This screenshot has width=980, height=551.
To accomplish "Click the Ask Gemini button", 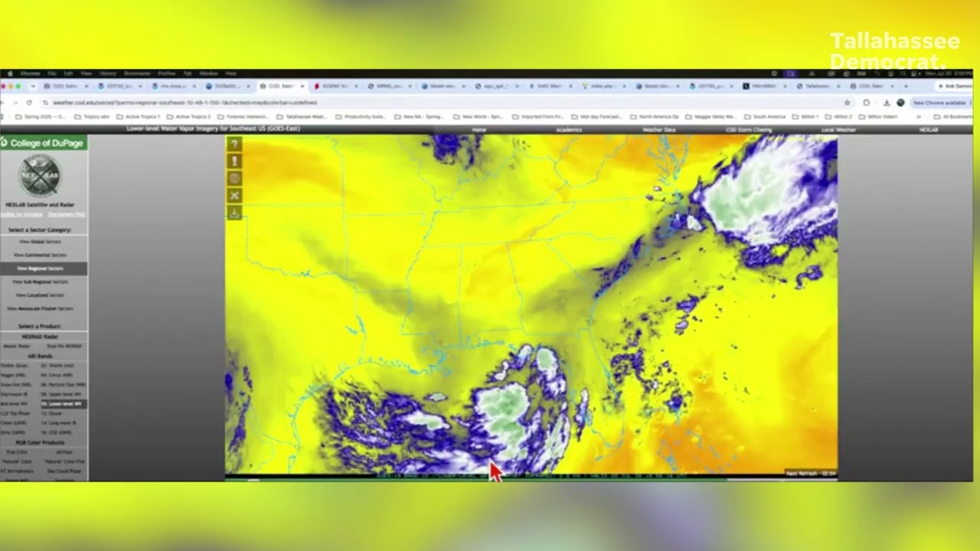I will (953, 86).
